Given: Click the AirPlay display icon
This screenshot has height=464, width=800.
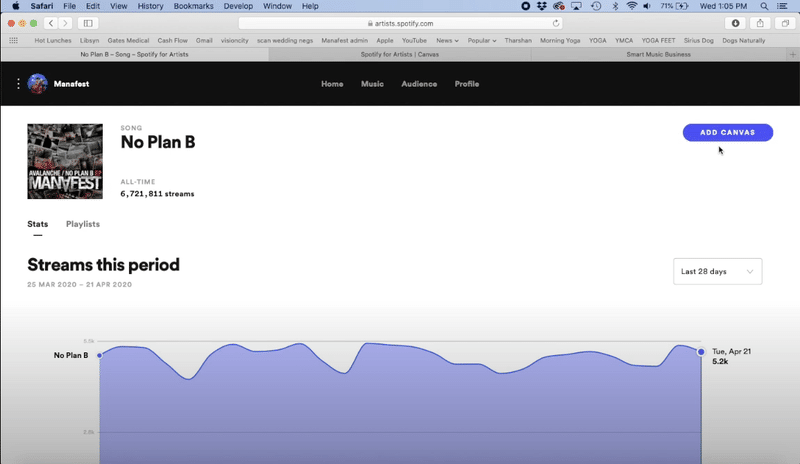Looking at the screenshot, I should [x=576, y=6].
